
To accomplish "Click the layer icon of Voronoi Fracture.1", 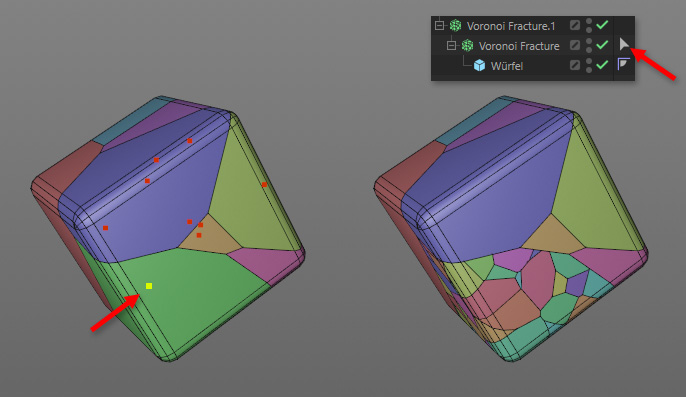I will [x=575, y=25].
